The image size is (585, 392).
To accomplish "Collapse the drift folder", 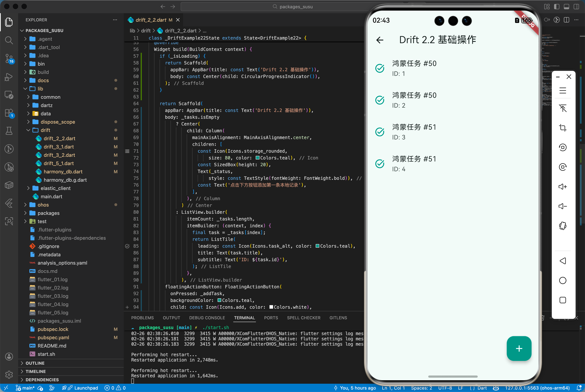I will point(45,130).
